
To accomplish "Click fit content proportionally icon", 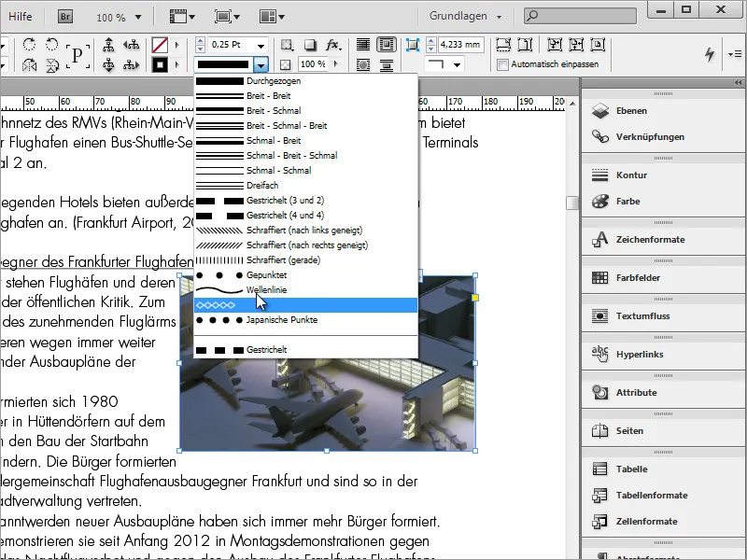I will 525,45.
